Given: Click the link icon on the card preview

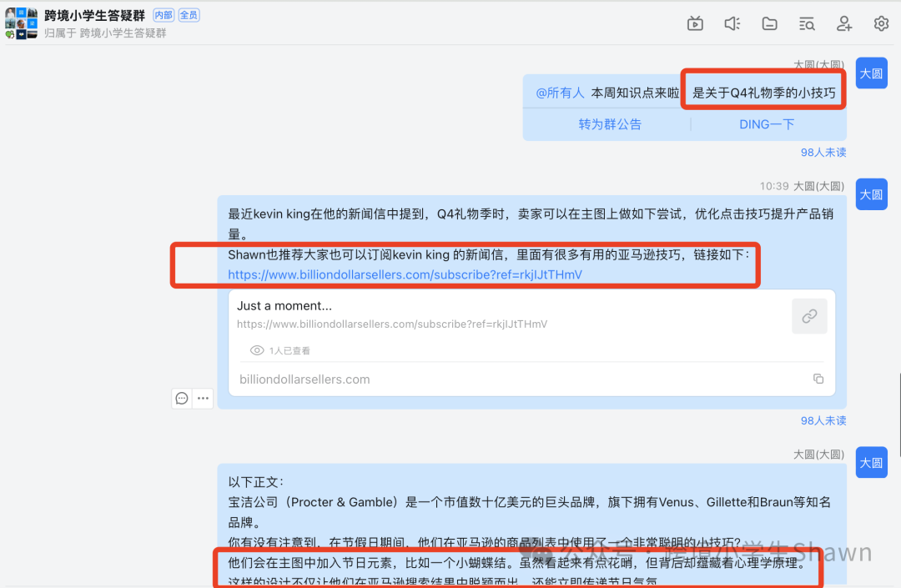Looking at the screenshot, I should (809, 316).
